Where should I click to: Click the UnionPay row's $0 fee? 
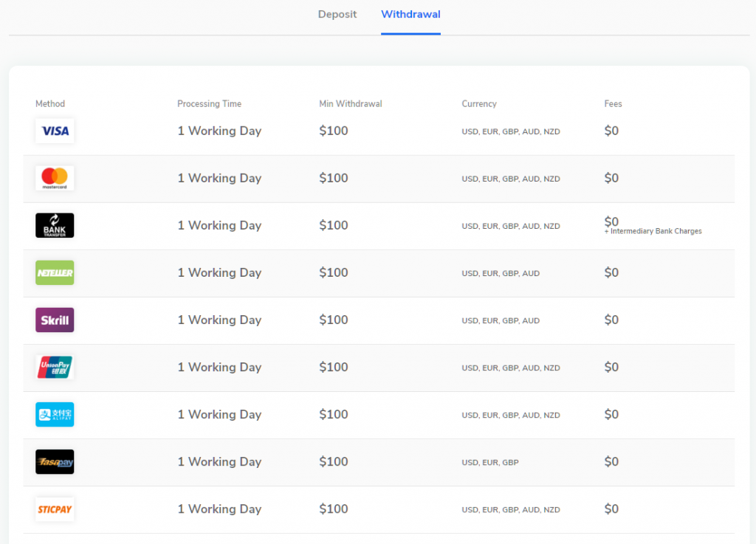point(611,367)
